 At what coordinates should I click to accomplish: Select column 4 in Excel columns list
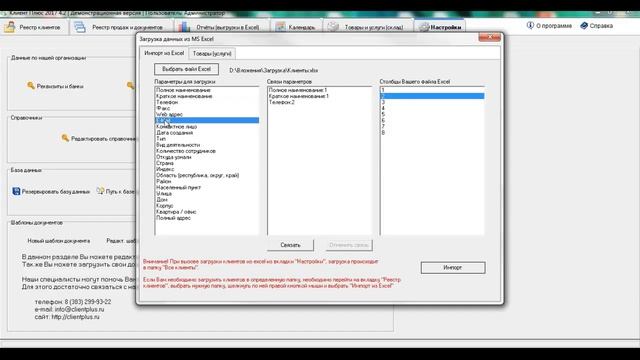pyautogui.click(x=432, y=108)
